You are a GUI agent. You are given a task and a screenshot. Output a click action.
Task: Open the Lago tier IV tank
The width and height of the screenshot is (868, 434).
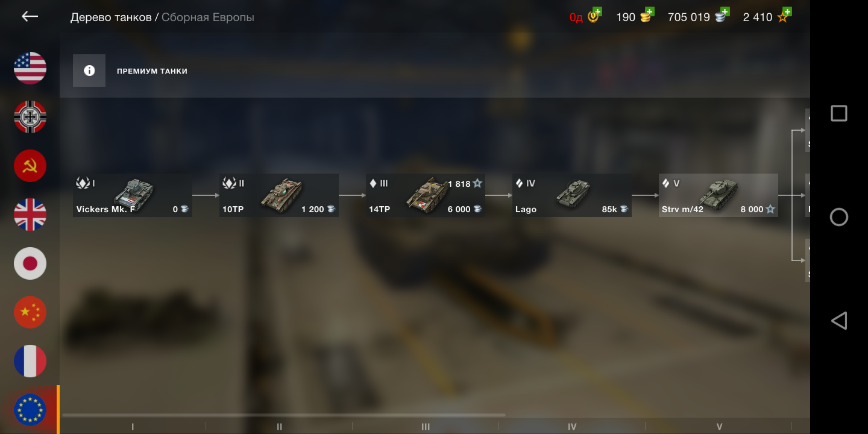572,195
